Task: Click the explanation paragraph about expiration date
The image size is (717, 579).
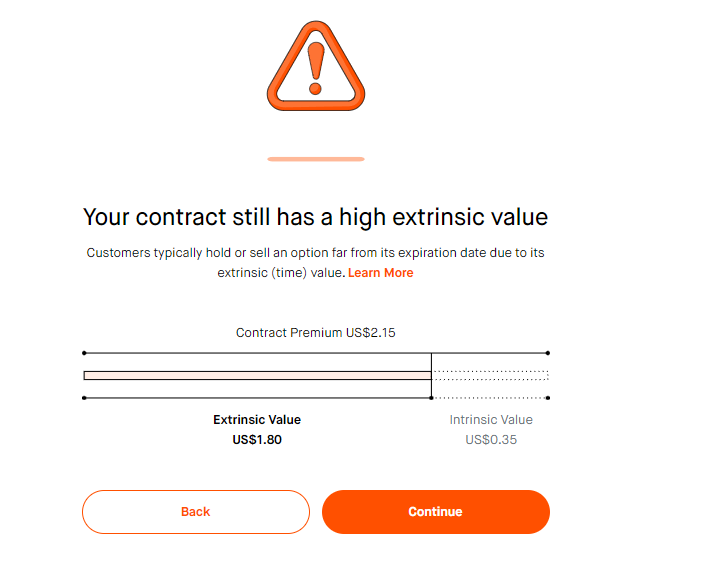Action: coord(316,263)
